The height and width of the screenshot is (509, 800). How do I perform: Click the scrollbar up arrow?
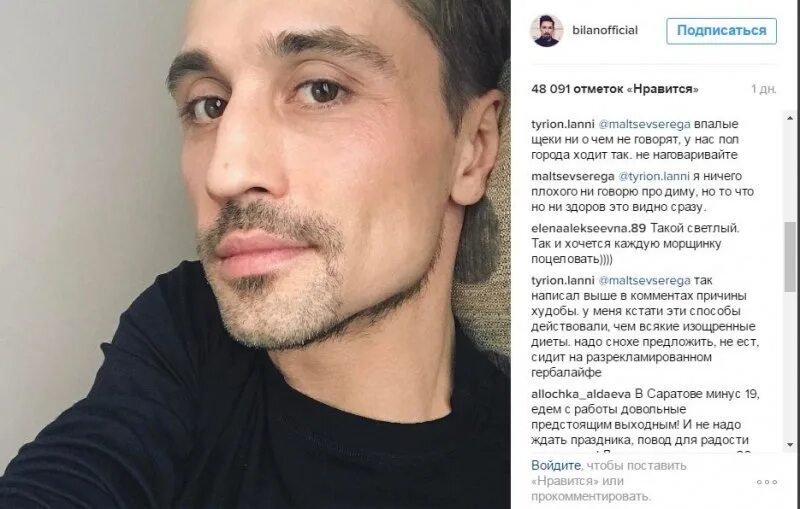(x=790, y=118)
